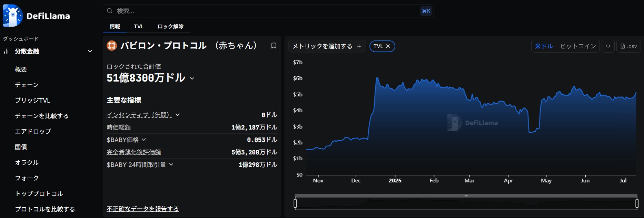
Task: Open the TVL tab
Action: pos(139,27)
